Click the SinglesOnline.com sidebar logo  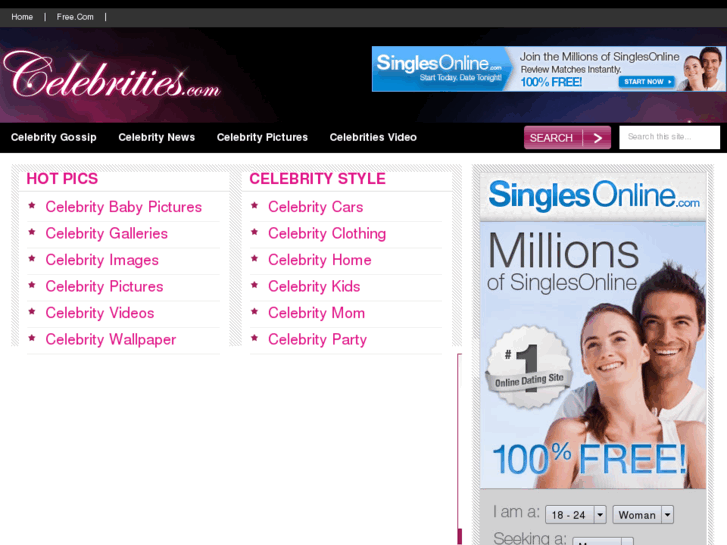[594, 196]
